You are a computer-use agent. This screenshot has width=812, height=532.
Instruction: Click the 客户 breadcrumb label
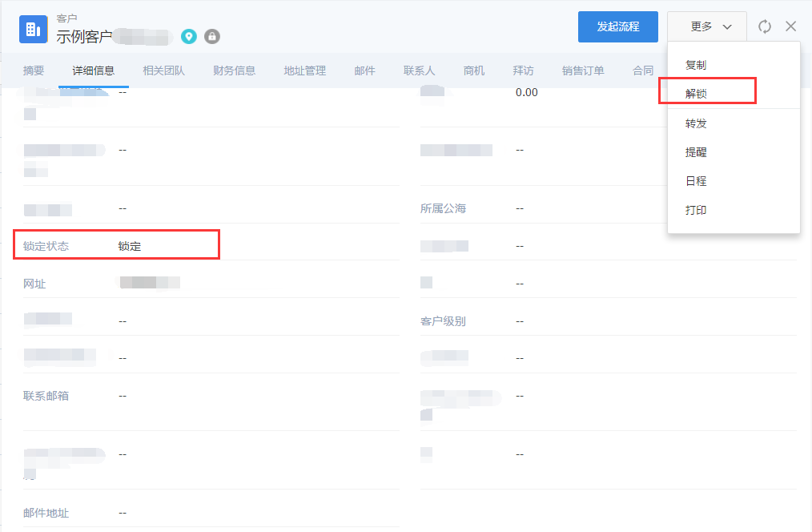[66, 18]
